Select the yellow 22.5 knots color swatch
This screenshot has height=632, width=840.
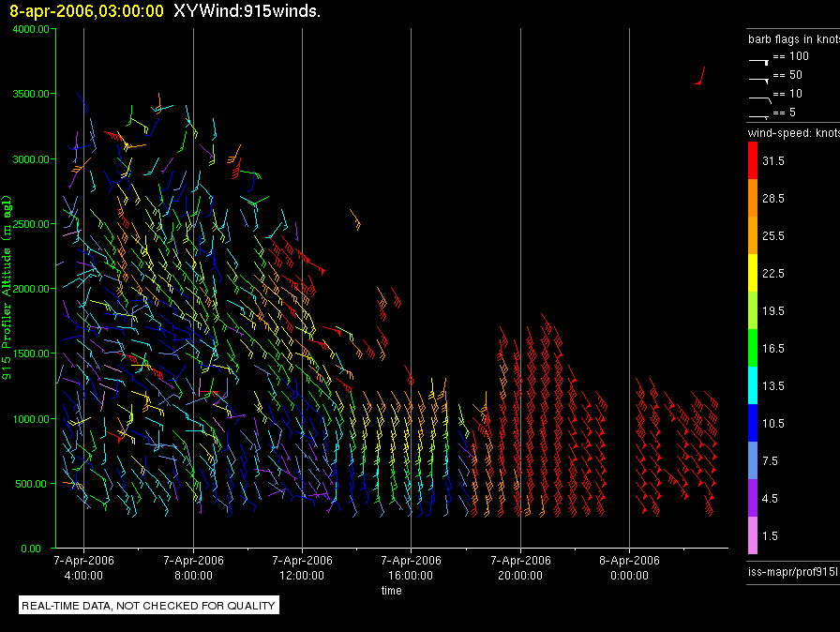[x=753, y=273]
